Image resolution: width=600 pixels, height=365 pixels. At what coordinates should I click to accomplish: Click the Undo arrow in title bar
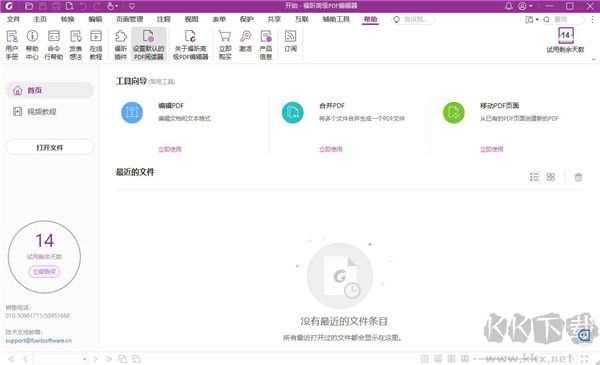(83, 6)
